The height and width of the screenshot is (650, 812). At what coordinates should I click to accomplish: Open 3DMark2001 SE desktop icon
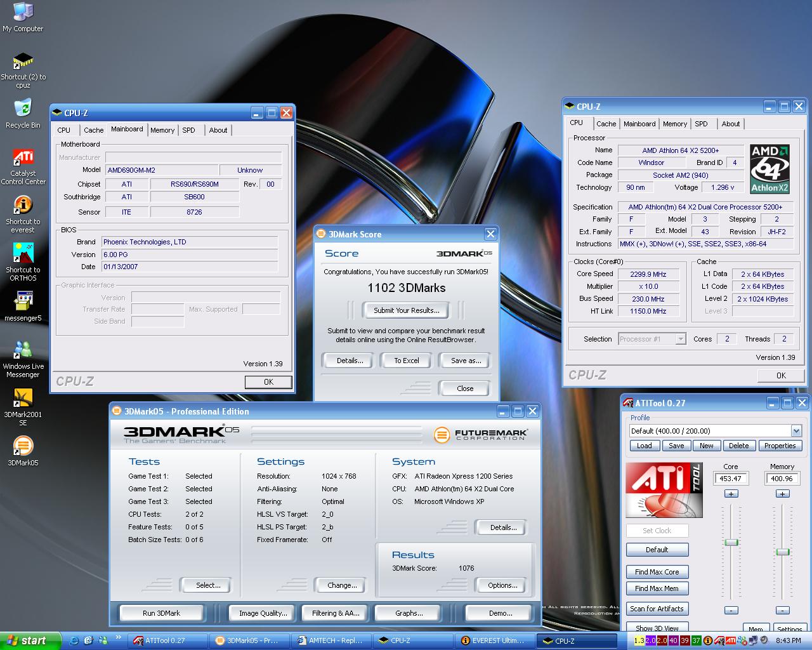(x=23, y=408)
